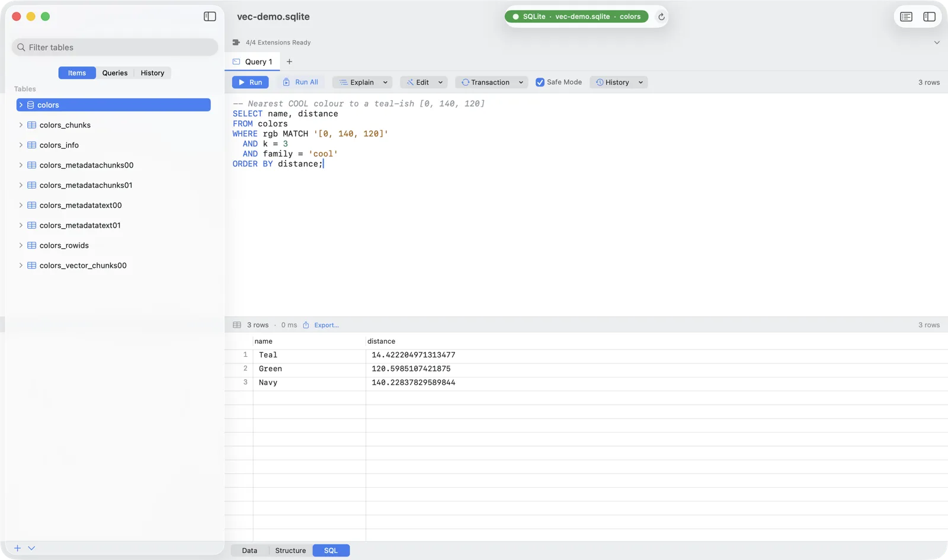Switch to the sidebar History tab
Viewport: 948px width, 560px height.
pyautogui.click(x=152, y=73)
